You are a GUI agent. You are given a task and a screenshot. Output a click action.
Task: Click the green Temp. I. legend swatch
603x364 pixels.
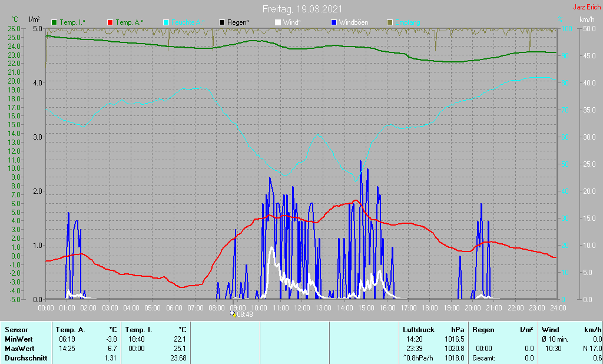pyautogui.click(x=54, y=23)
